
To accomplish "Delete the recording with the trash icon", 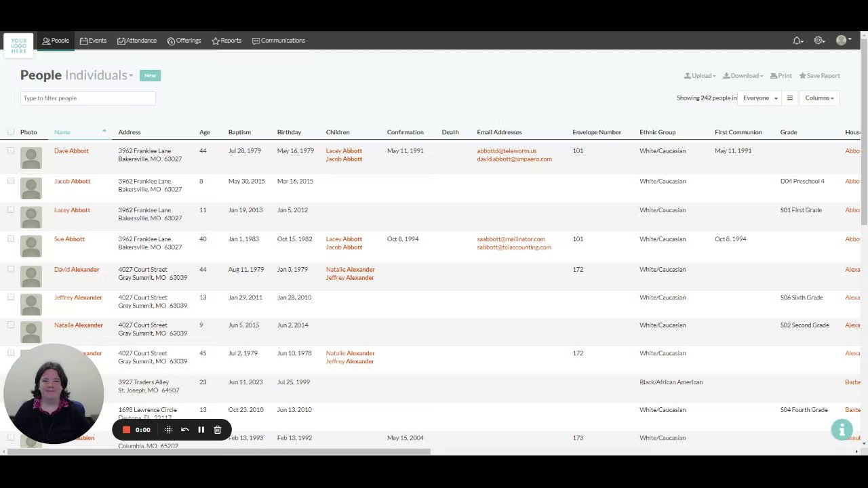I will 217,430.
